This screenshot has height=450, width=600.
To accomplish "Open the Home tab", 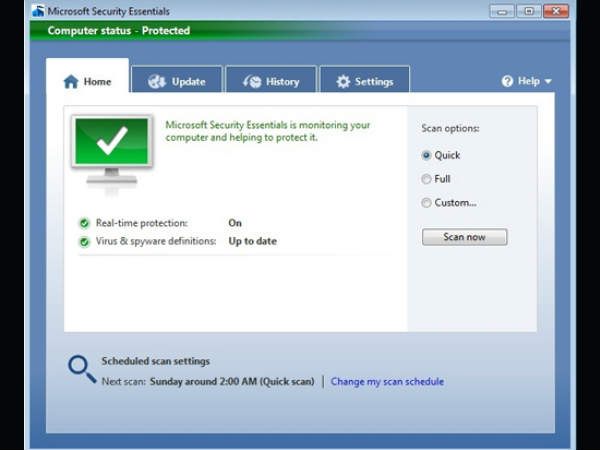I will tap(87, 76).
